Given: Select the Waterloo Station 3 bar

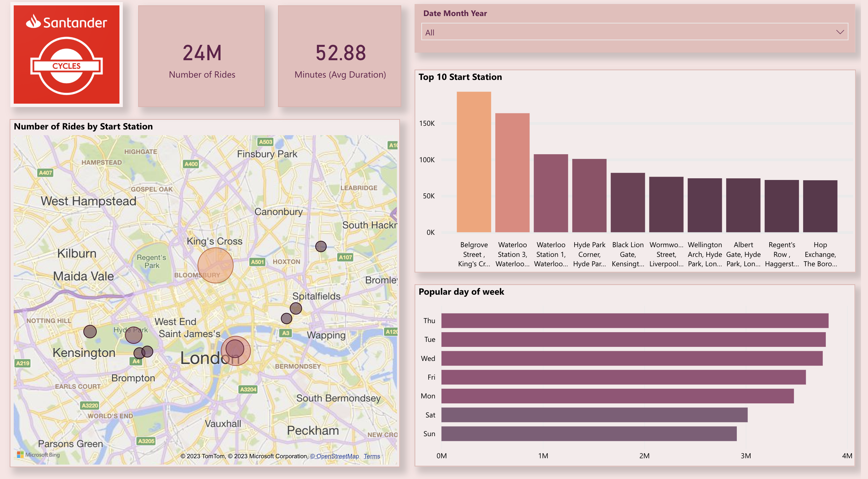Looking at the screenshot, I should [512, 173].
